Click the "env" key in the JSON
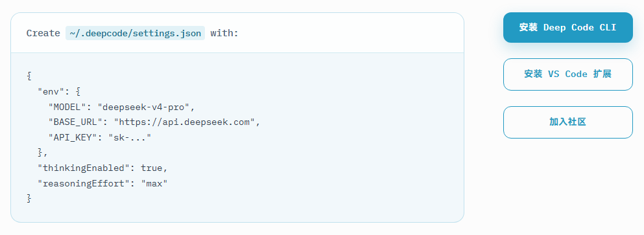The width and height of the screenshot is (644, 235). click(49, 91)
